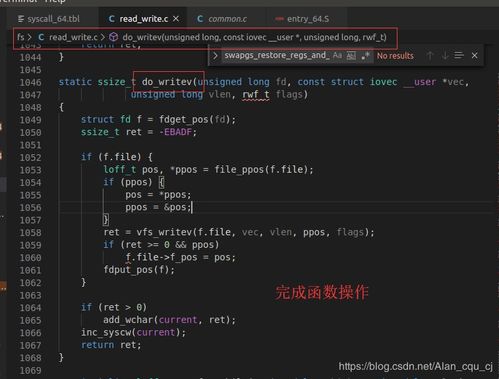Click the C file icon on read_write.c tab
Image resolution: width=499 pixels, height=379 pixels.
112,19
